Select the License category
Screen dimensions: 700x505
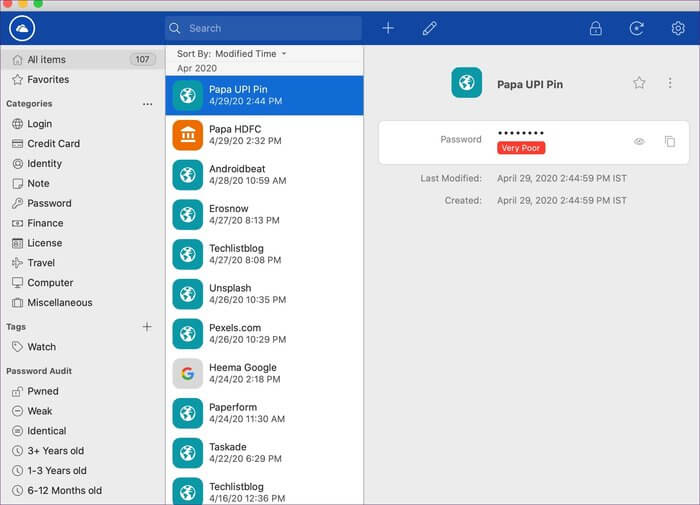81,243
